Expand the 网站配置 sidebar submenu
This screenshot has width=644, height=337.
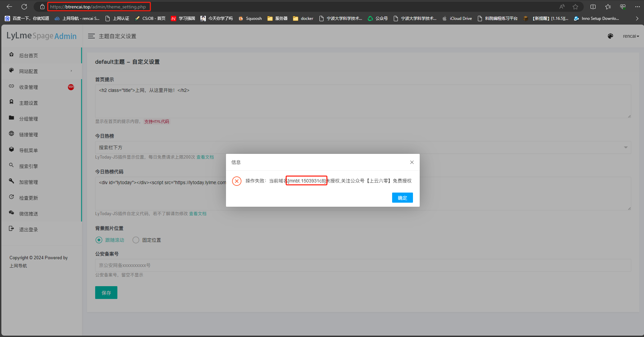click(x=29, y=71)
